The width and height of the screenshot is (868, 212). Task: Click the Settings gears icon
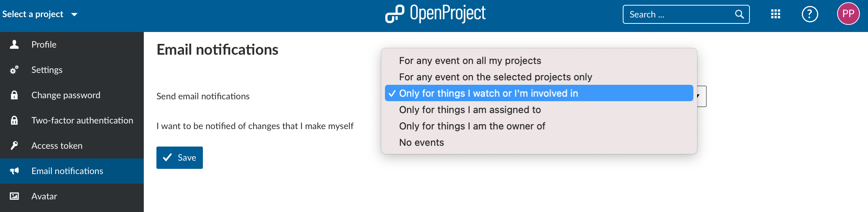click(x=14, y=70)
